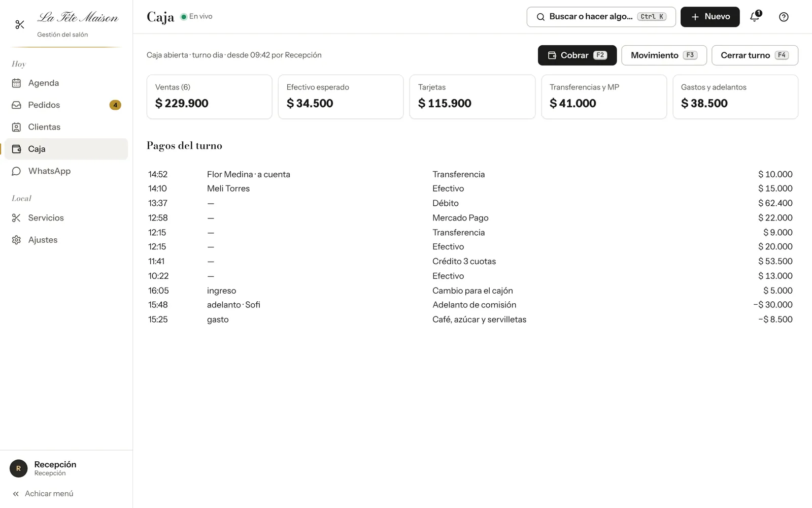Open Transferencias y MP card
This screenshot has height=508, width=812.
(x=604, y=97)
